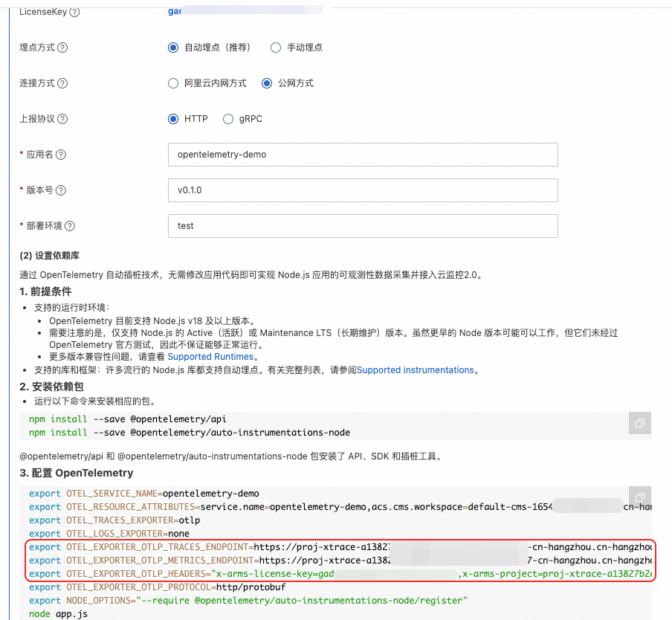Click the masked LicenseKey value
The height and width of the screenshot is (620, 672).
[245, 11]
